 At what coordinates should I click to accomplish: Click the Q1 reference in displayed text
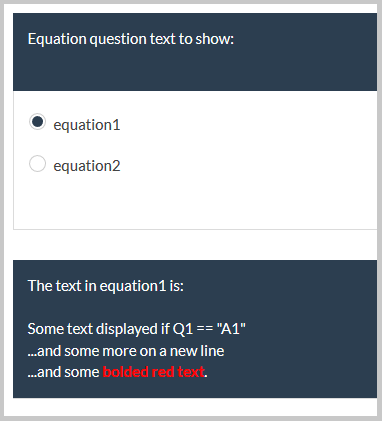click(x=183, y=329)
